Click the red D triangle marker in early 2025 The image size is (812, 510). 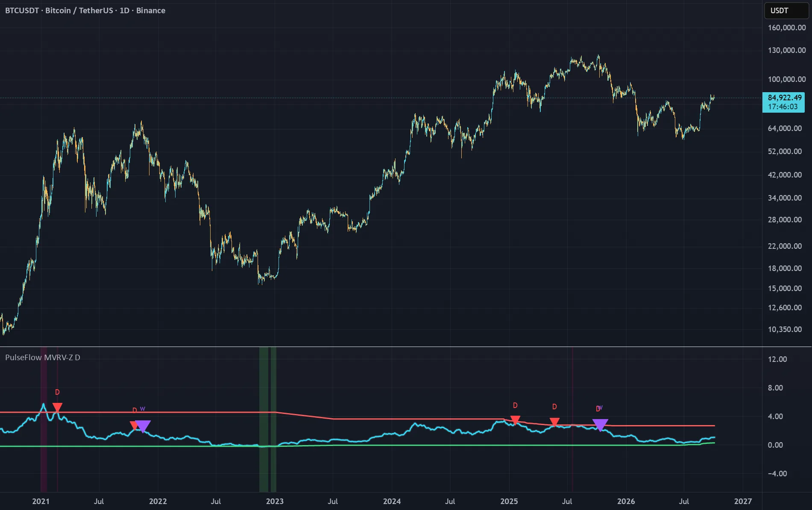click(x=515, y=420)
